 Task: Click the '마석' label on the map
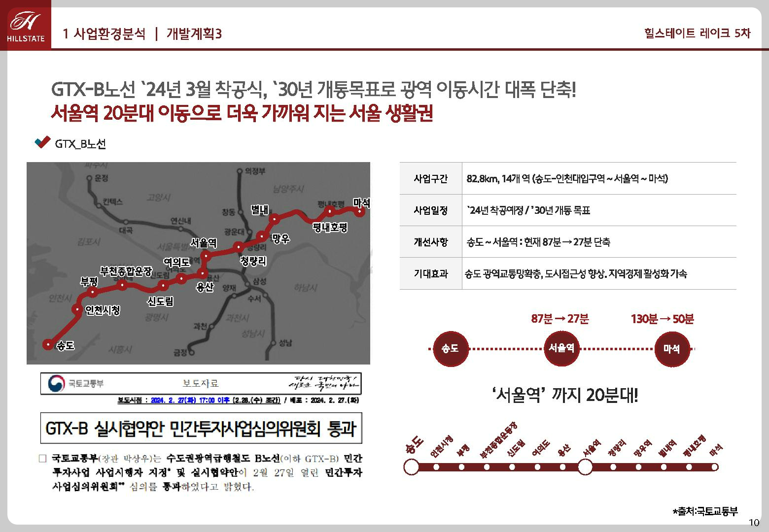coord(361,202)
